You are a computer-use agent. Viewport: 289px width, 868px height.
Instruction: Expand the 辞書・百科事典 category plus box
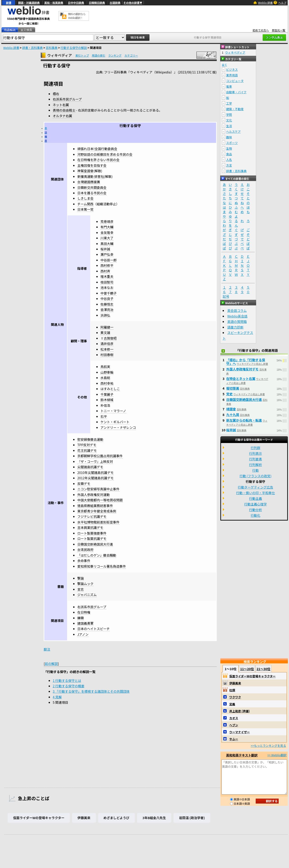[224, 171]
